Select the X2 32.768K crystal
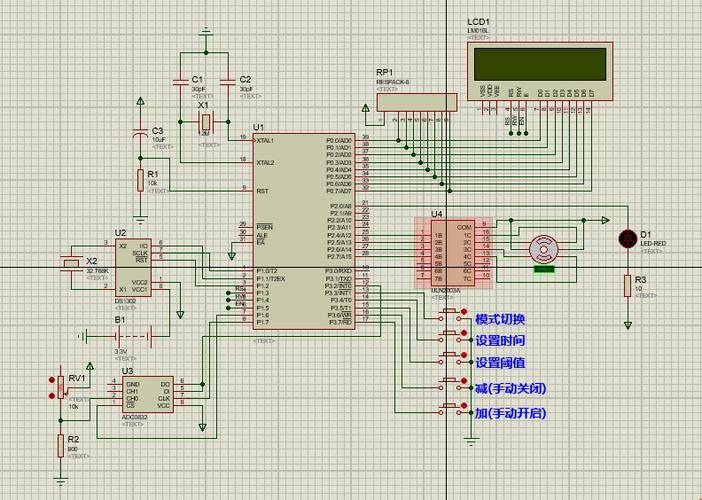The height and width of the screenshot is (500, 702). [70, 265]
